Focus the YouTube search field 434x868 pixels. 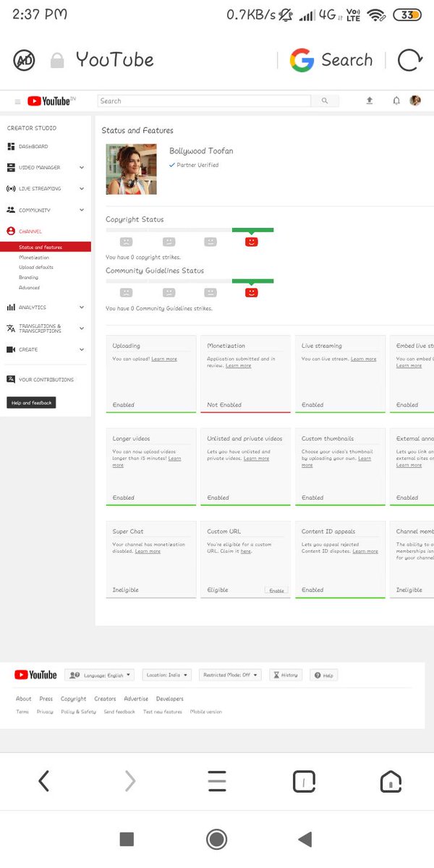point(204,101)
